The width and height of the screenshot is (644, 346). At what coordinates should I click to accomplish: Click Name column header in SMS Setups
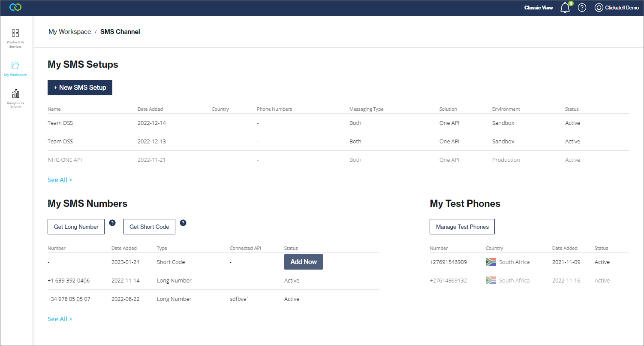pos(54,109)
